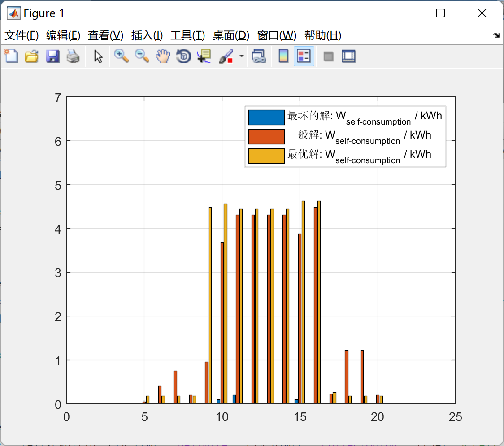Open the 工具(T) menu
The height and width of the screenshot is (446, 504).
click(x=187, y=36)
